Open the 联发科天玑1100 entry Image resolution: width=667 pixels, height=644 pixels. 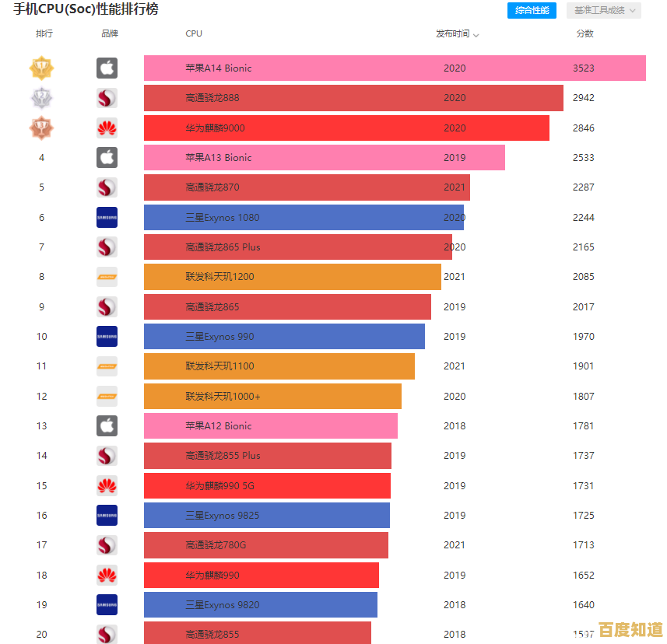(219, 366)
